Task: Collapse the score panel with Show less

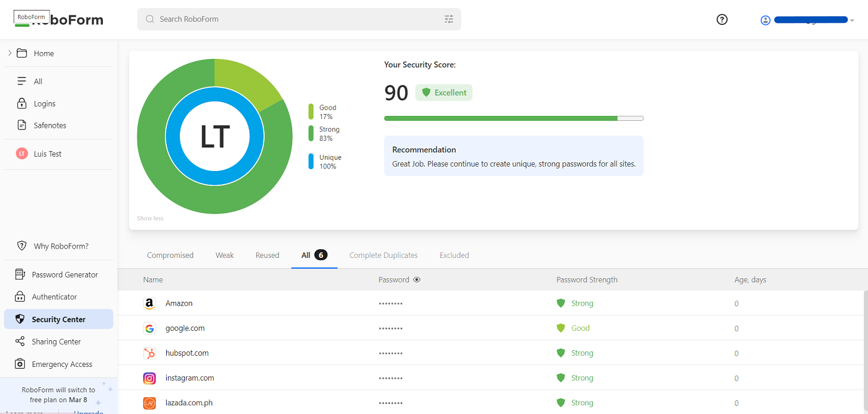Action: click(150, 218)
